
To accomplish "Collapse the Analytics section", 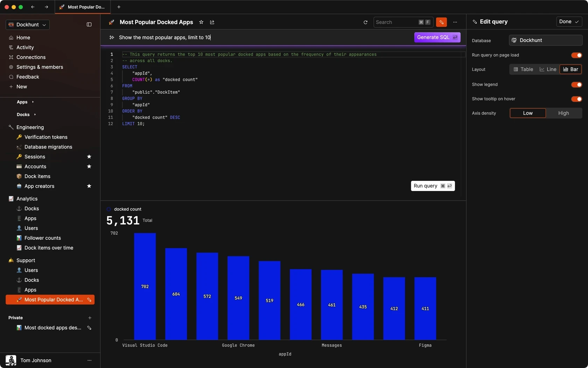I will 27,199.
